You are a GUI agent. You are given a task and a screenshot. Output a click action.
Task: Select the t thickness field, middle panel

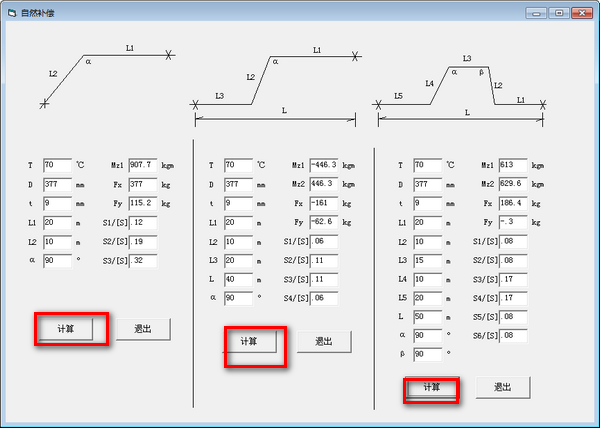point(238,203)
